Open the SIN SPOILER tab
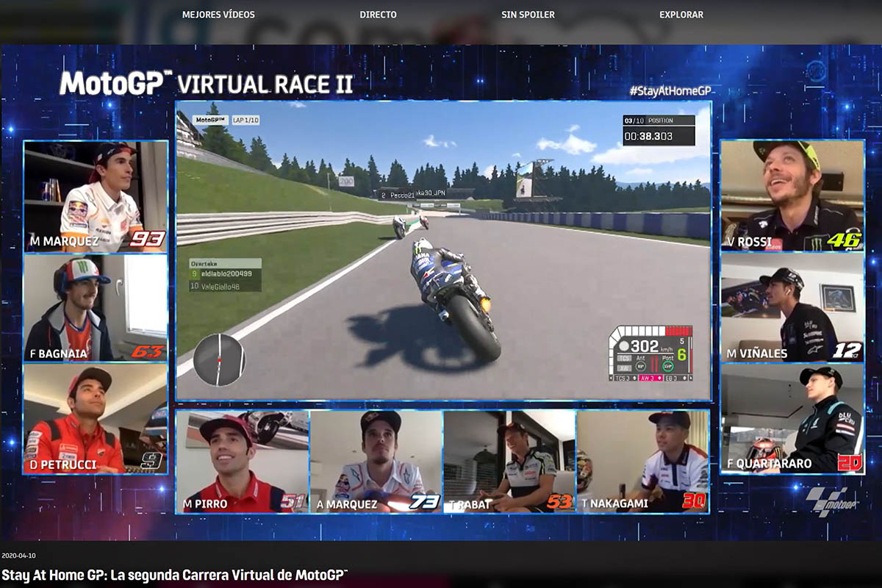This screenshot has height=588, width=882. pos(528,14)
